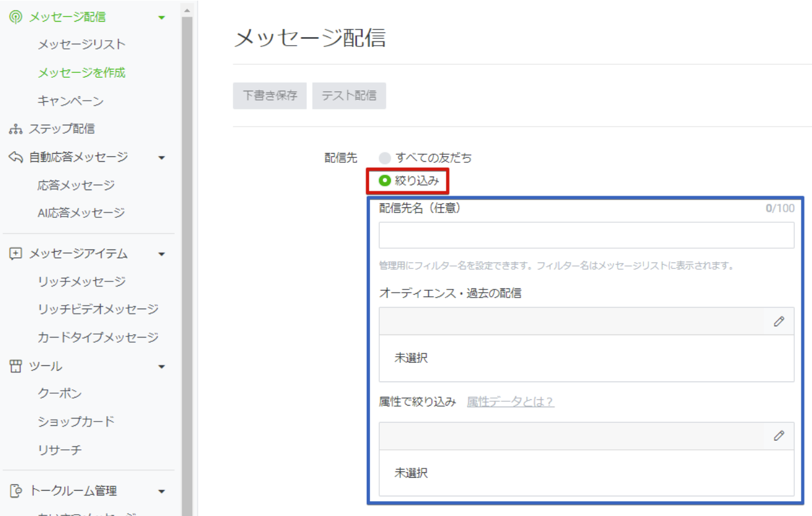Open メッセージリスト in the sidebar
This screenshot has height=516, width=812.
click(x=82, y=44)
